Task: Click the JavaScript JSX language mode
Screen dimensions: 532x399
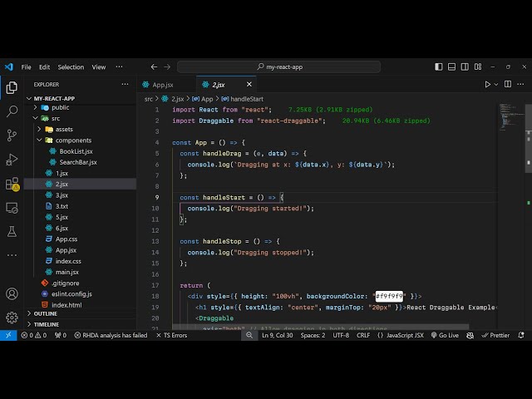Action: (405, 335)
